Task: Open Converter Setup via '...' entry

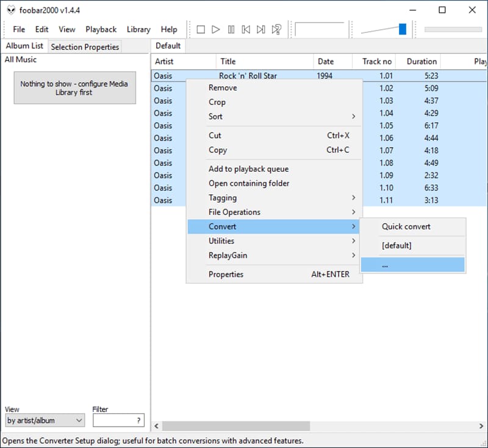Action: coord(413,265)
